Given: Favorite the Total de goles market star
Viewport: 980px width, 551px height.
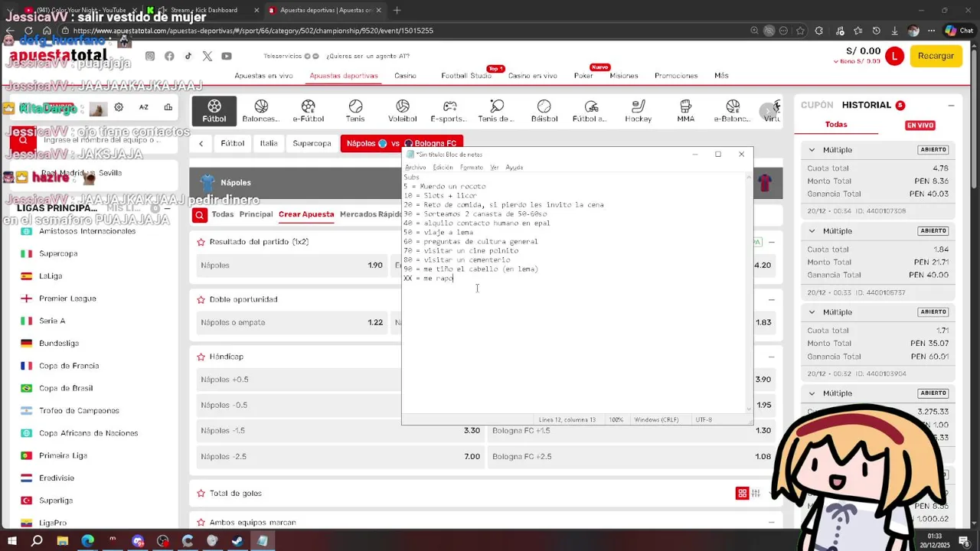Looking at the screenshot, I should pyautogui.click(x=201, y=494).
